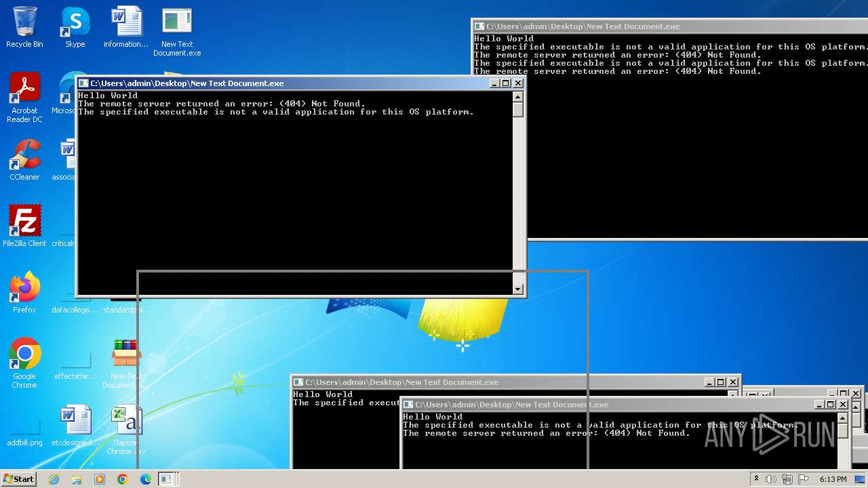The width and height of the screenshot is (868, 488).
Task: Open system menu icon of bottom-right front console
Action: tap(408, 405)
